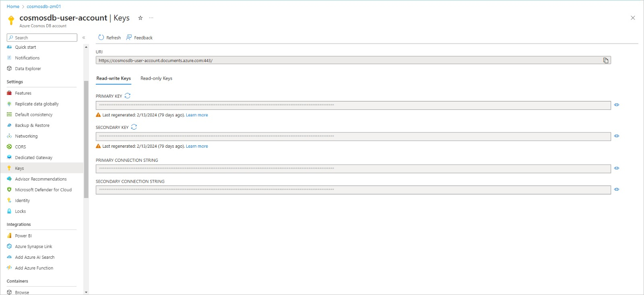Screen dimensions: 644x295
Task: Click sidebar scroll up arrow
Action: coord(86,47)
